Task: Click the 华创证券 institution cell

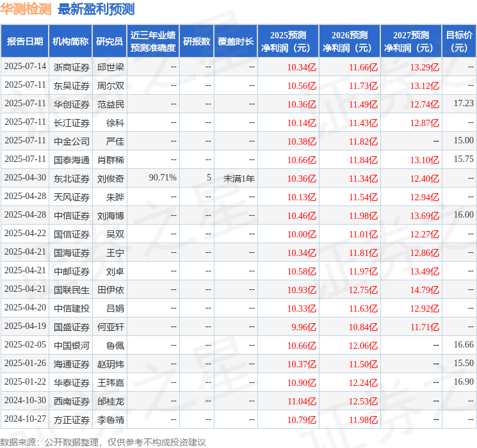Action: pos(72,104)
